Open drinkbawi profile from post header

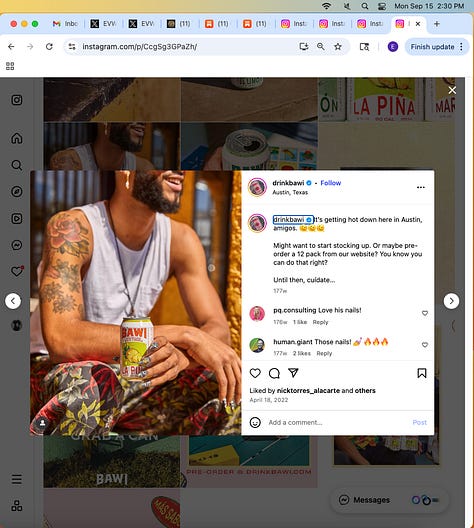click(288, 183)
